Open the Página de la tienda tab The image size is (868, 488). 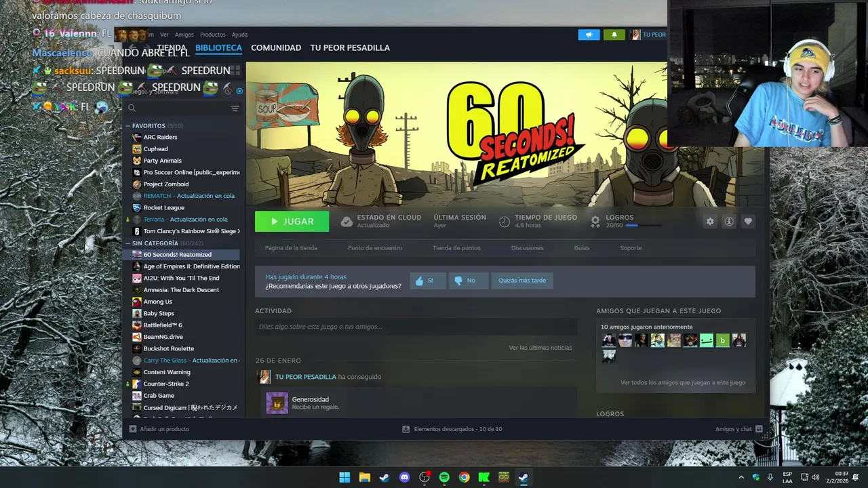[x=291, y=248]
